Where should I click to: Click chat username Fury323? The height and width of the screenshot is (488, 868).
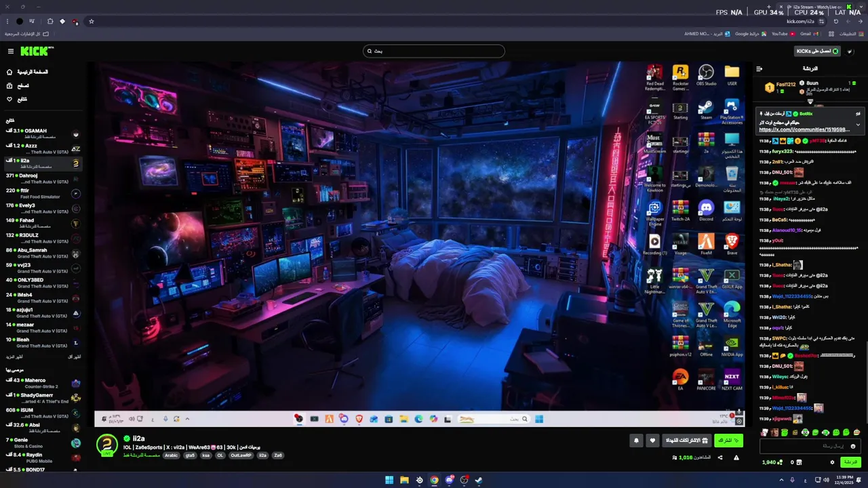(x=783, y=151)
